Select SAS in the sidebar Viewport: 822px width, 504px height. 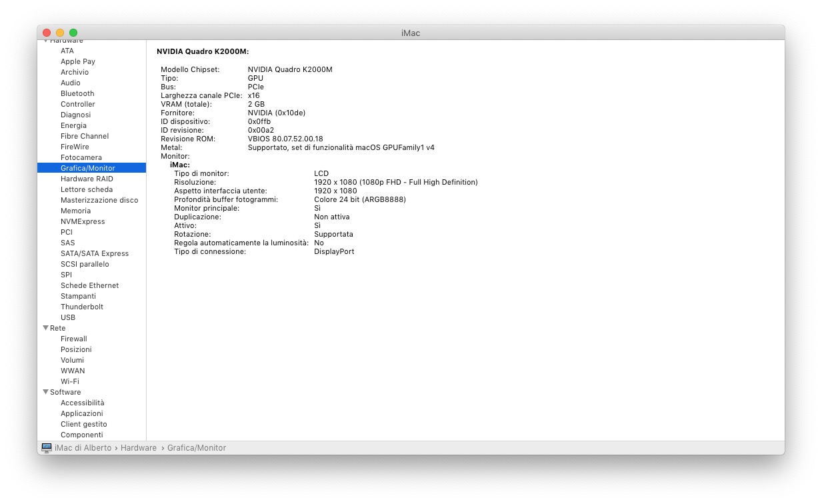68,243
